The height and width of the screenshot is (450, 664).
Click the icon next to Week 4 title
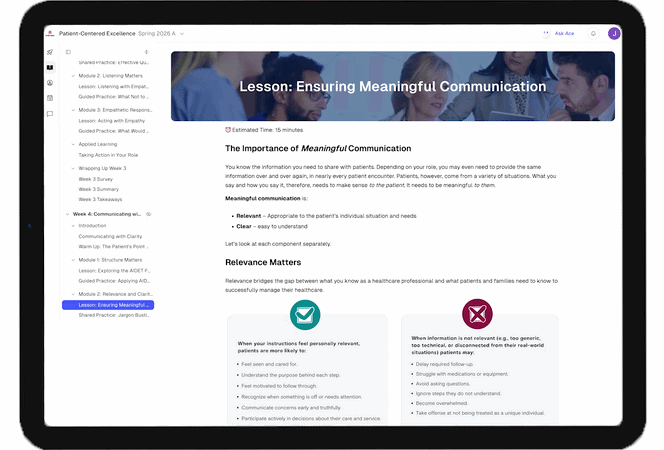coord(148,214)
